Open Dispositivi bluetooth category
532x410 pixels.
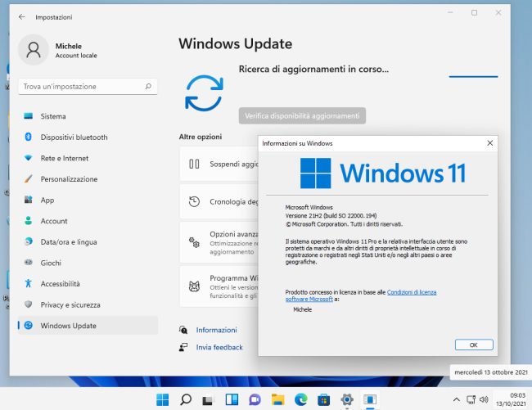pyautogui.click(x=88, y=137)
